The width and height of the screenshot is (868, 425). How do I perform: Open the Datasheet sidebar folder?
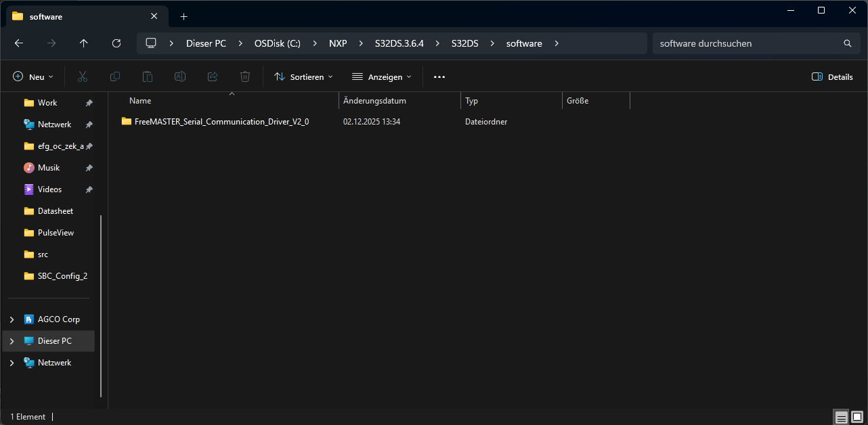[56, 211]
